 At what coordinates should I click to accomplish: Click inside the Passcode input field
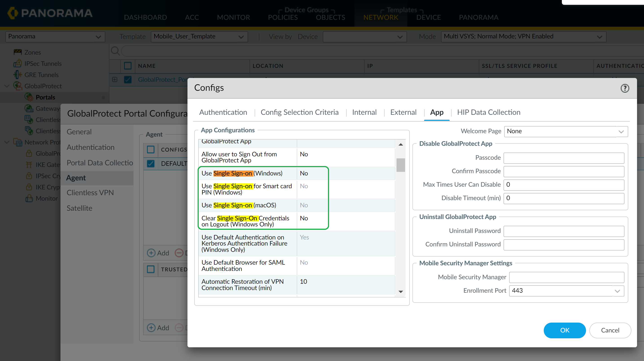[564, 158]
